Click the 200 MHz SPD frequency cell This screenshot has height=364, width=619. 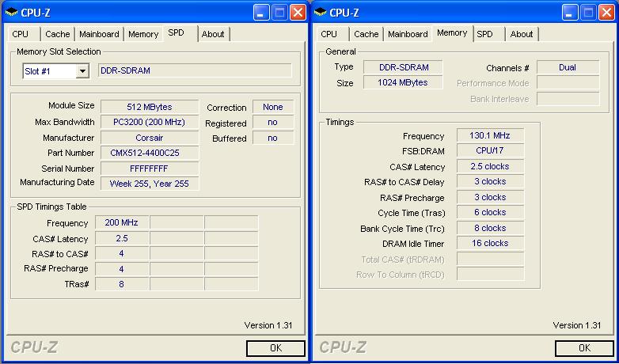coord(122,222)
